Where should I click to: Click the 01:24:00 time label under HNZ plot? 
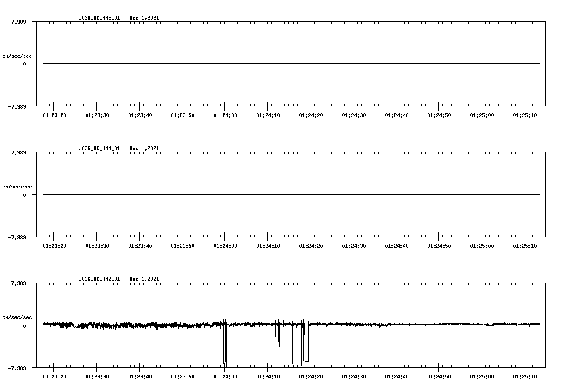225,377
